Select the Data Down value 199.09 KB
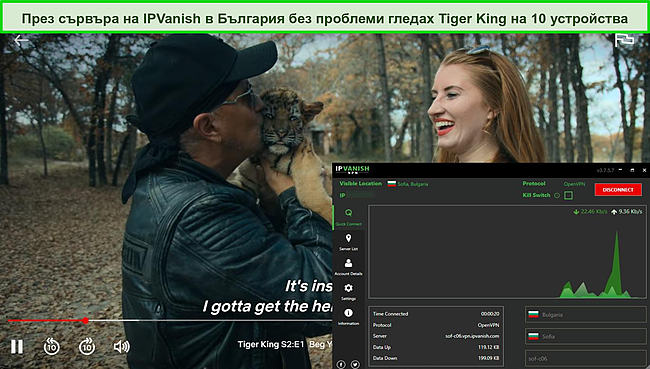The image size is (650, 369). pos(488,358)
